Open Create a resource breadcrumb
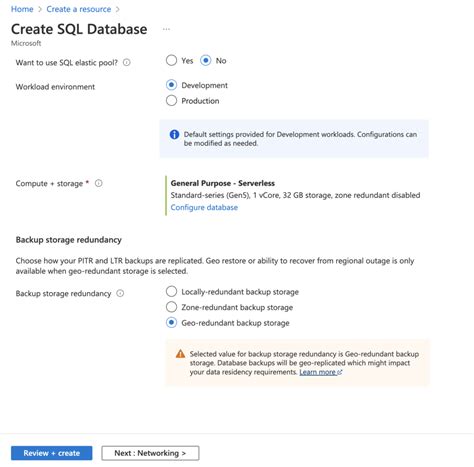474x467 pixels. point(79,9)
